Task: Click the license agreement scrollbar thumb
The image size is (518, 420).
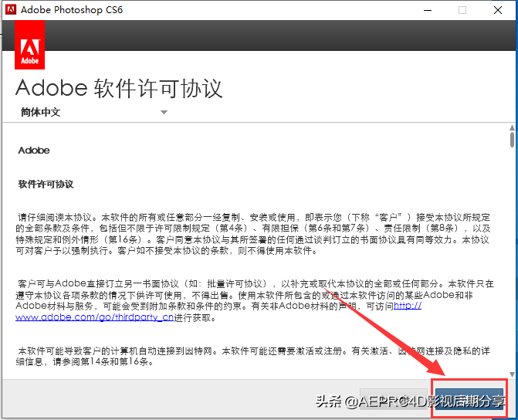Action: point(512,140)
